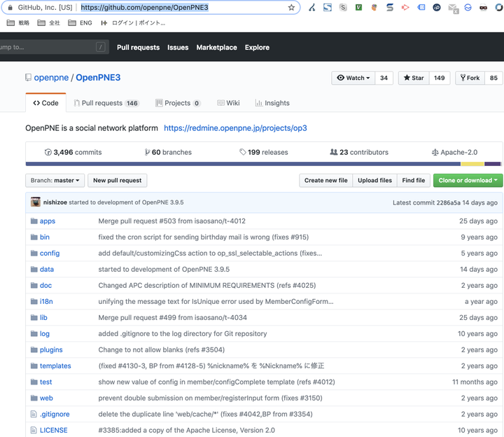Open the Watch dropdown

(353, 78)
